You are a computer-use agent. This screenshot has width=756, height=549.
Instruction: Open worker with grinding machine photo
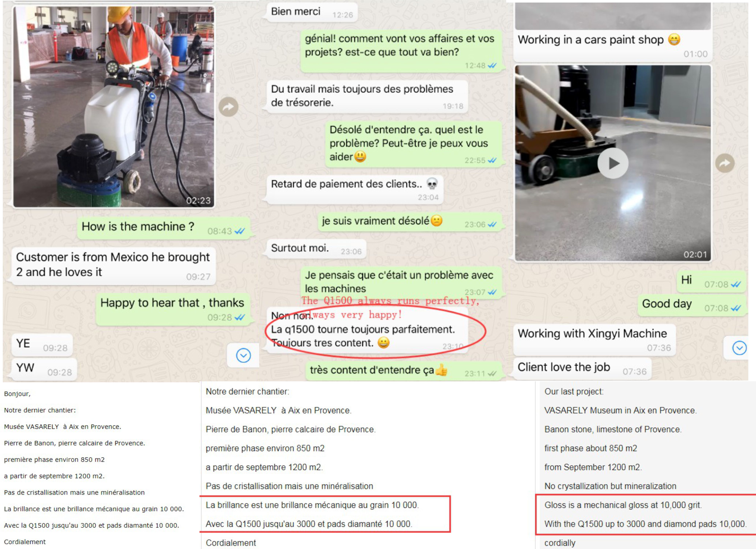pyautogui.click(x=114, y=107)
